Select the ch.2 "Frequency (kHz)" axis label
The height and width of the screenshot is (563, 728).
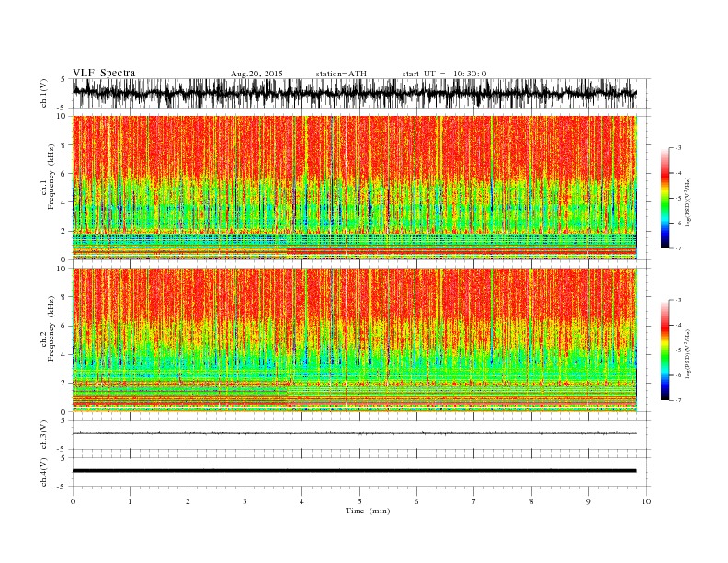[51, 328]
